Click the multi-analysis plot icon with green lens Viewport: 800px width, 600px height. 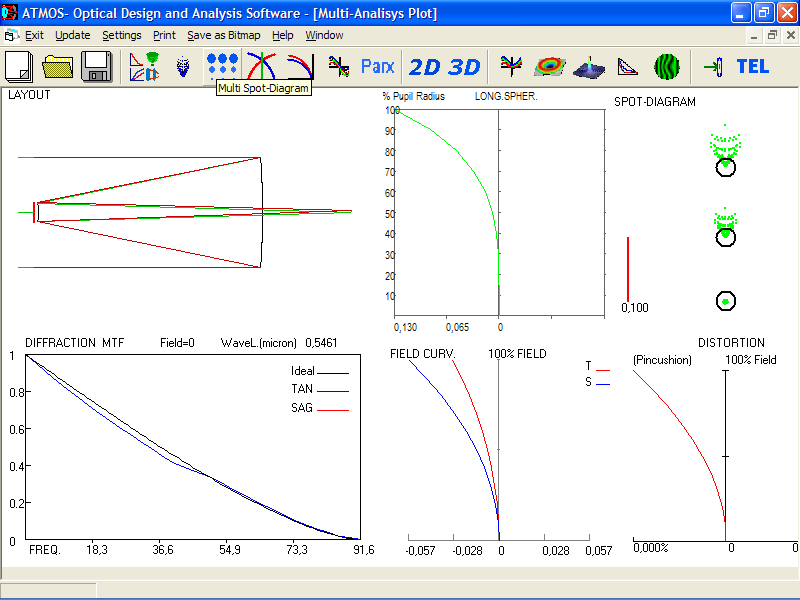pyautogui.click(x=144, y=67)
